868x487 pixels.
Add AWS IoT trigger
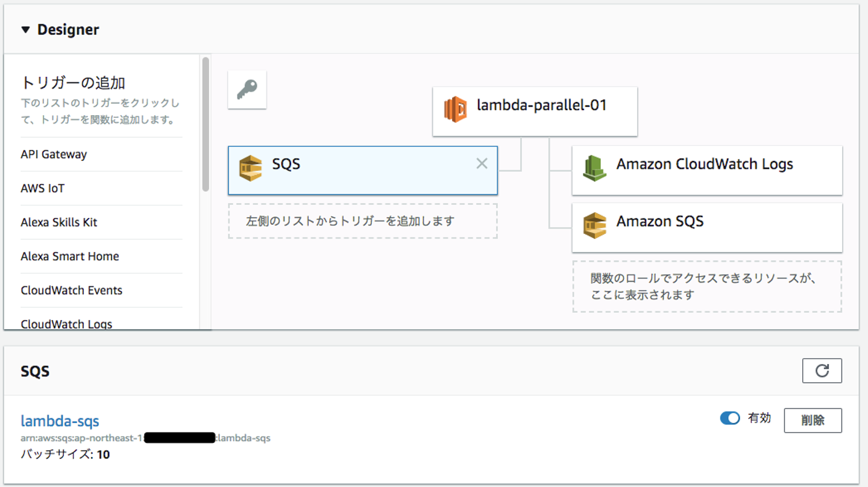[42, 189]
